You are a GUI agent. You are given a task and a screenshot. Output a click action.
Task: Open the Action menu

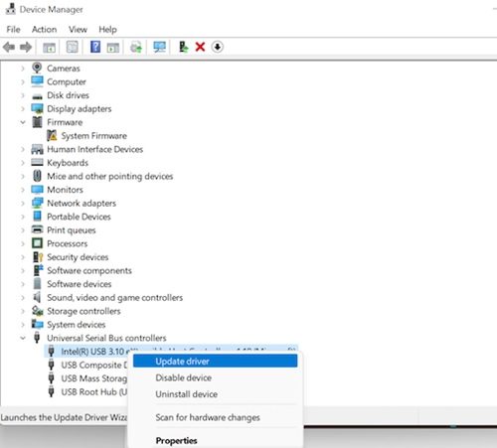pyautogui.click(x=44, y=30)
